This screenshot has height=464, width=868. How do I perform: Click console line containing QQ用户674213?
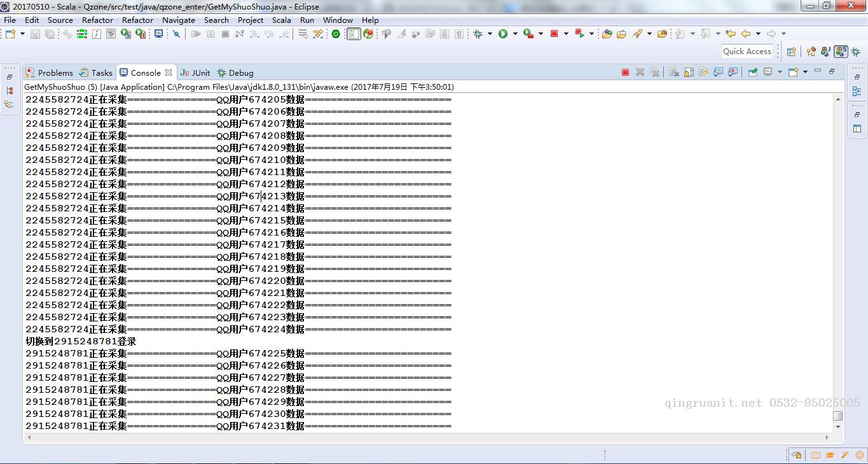(x=238, y=196)
